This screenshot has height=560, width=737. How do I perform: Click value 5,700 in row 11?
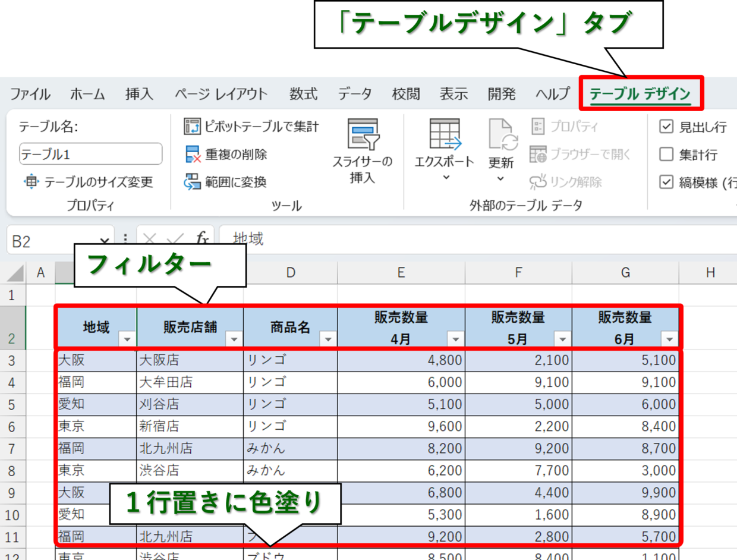[x=625, y=536]
